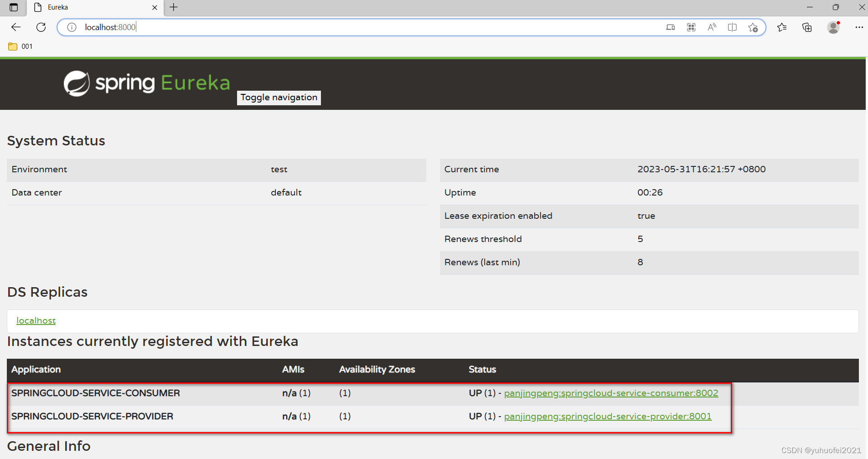This screenshot has height=459, width=868.
Task: Open the browser profile avatar
Action: [833, 27]
